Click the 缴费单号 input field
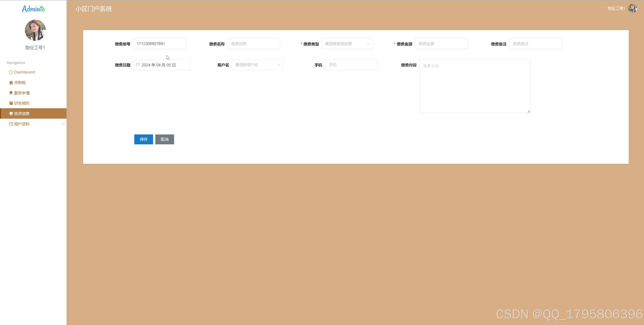 pyautogui.click(x=159, y=44)
